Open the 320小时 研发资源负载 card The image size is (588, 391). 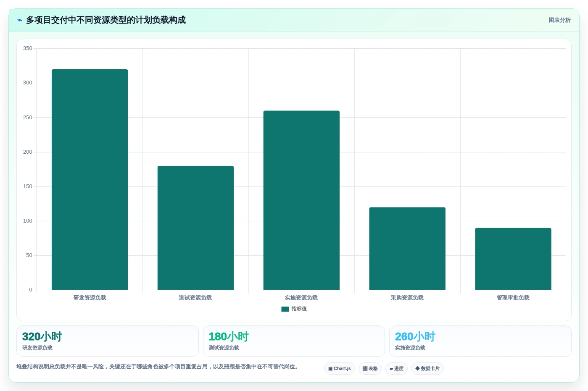click(x=108, y=341)
